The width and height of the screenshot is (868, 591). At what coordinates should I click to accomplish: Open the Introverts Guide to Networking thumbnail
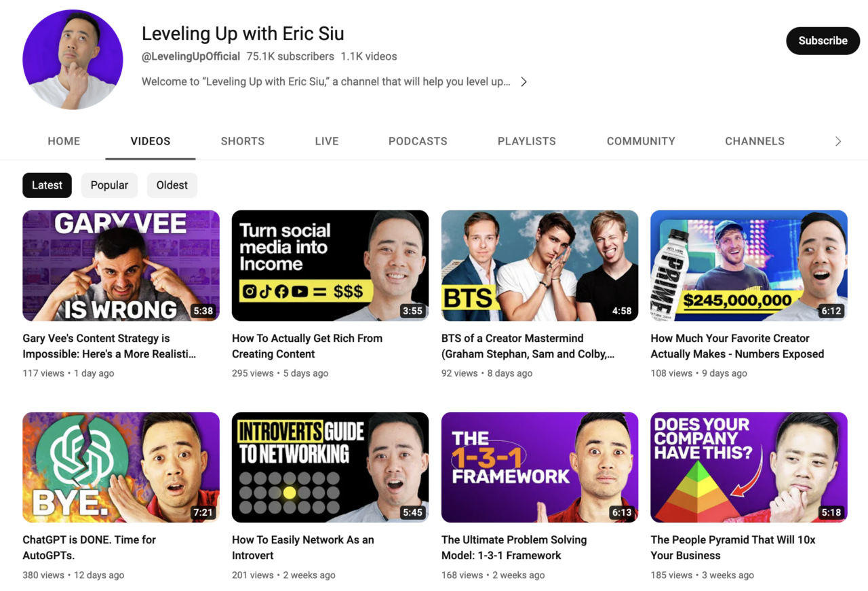point(330,467)
